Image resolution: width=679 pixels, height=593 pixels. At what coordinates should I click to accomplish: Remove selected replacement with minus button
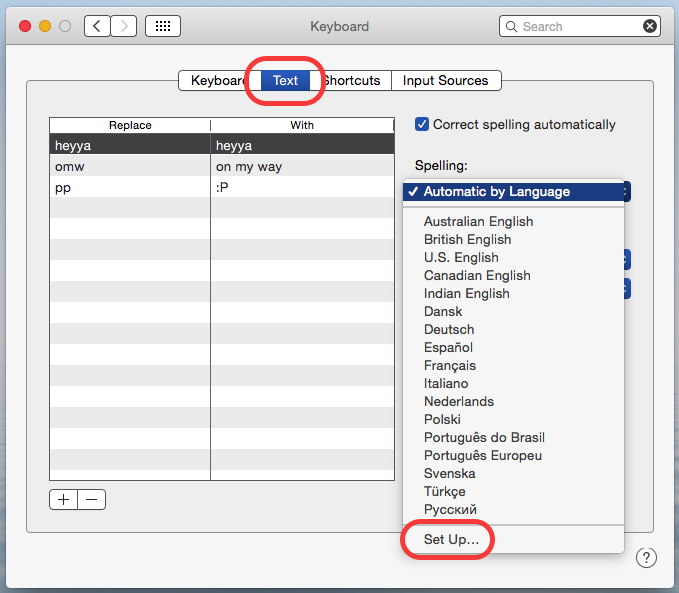click(x=91, y=499)
